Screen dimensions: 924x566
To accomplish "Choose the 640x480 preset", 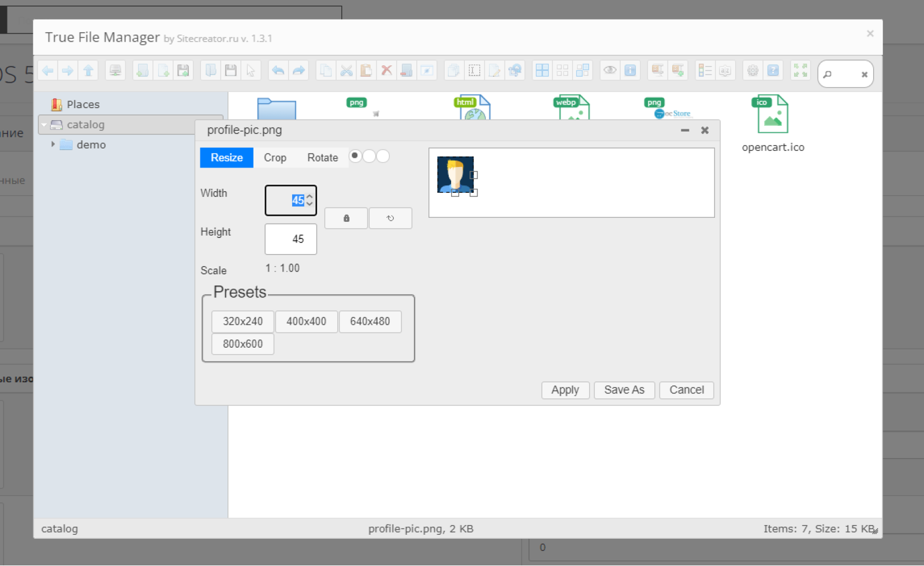I will coord(370,322).
